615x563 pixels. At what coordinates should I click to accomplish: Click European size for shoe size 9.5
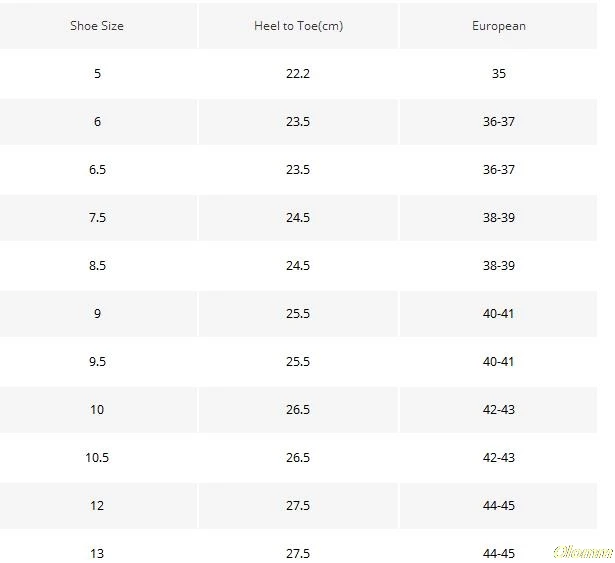click(x=498, y=362)
